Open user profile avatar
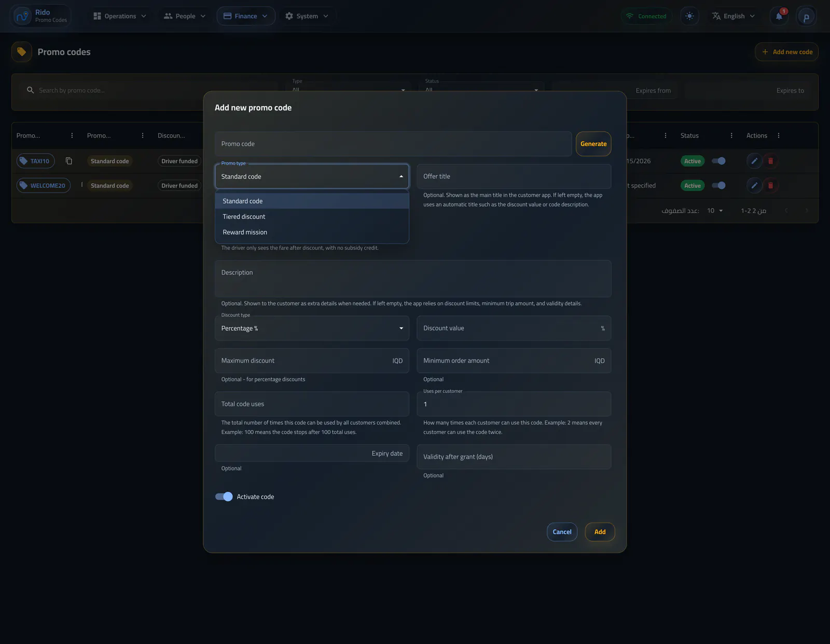This screenshot has width=830, height=644. point(806,17)
